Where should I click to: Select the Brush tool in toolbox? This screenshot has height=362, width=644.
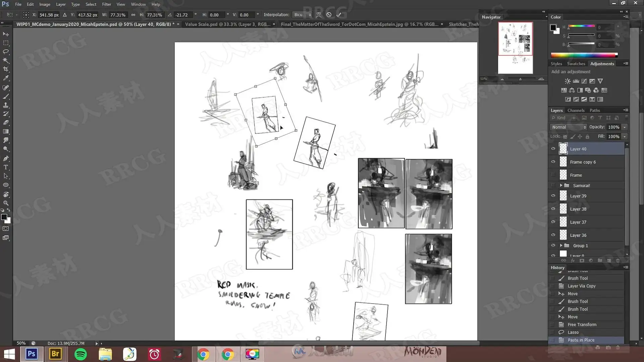pyautogui.click(x=6, y=97)
